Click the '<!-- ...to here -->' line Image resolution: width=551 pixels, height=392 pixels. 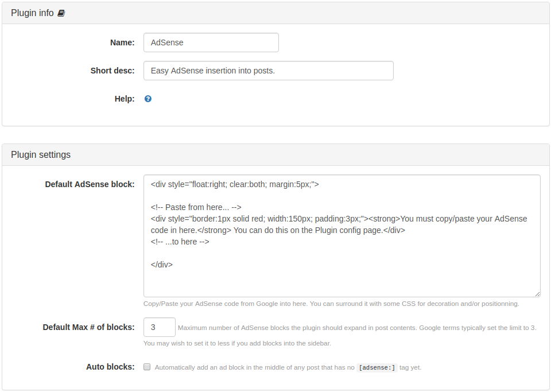click(x=180, y=242)
